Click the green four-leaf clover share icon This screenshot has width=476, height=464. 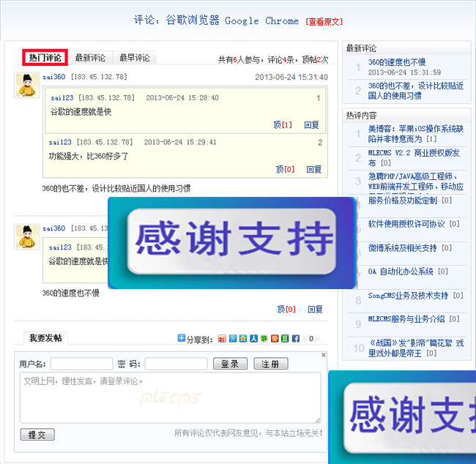coord(264,339)
